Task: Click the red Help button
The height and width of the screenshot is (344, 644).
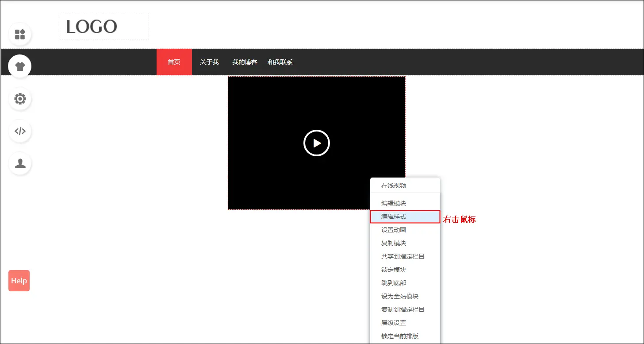Action: coord(19,281)
